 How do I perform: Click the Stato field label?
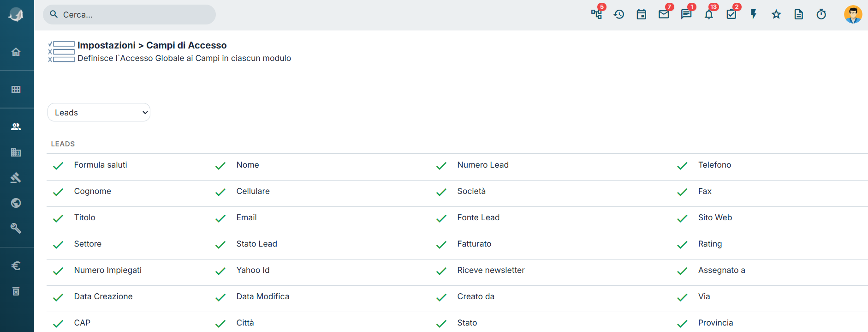pyautogui.click(x=467, y=323)
